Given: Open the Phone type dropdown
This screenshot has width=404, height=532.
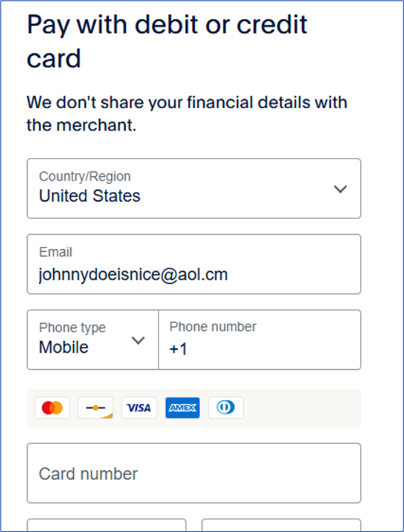Looking at the screenshot, I should [93, 340].
